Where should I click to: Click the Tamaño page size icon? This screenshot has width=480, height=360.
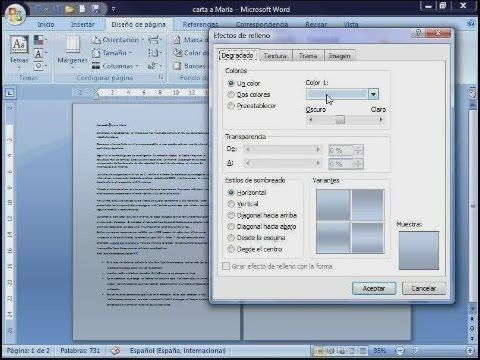[x=96, y=53]
